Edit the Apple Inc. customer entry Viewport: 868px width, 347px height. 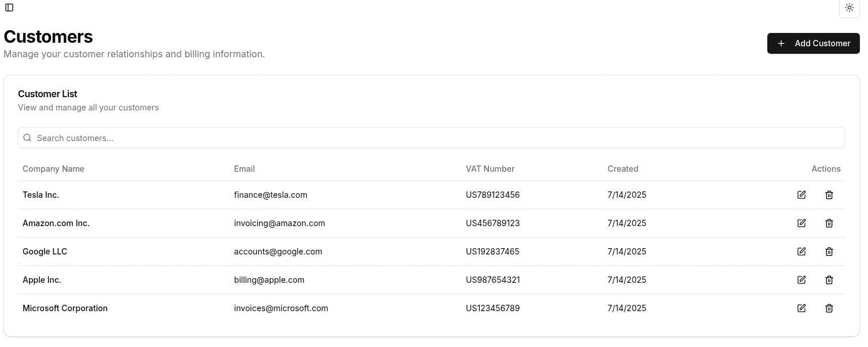click(x=801, y=279)
